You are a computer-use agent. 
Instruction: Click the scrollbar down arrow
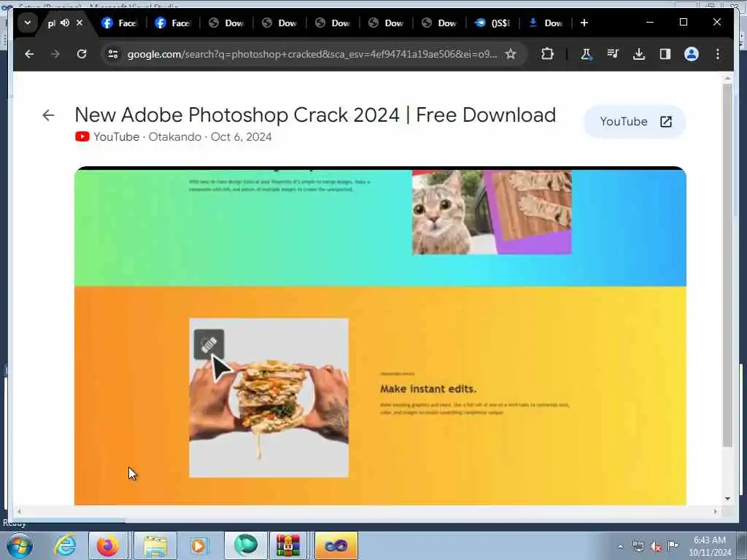(727, 499)
